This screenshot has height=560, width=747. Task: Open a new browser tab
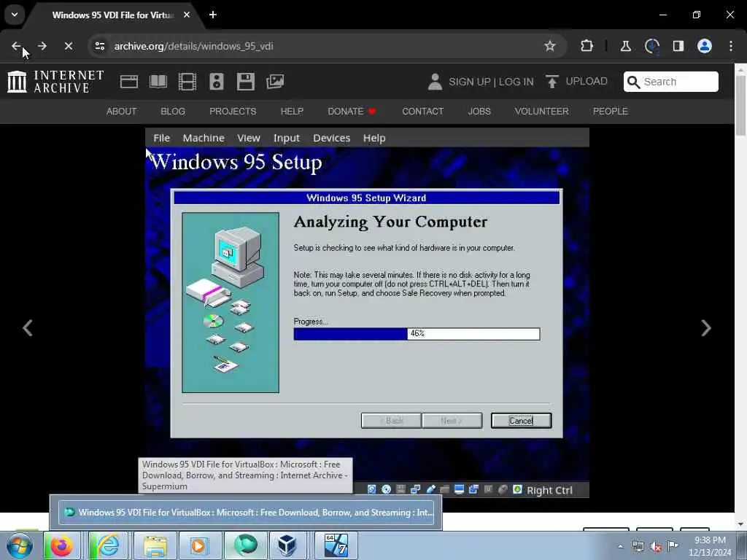[213, 15]
